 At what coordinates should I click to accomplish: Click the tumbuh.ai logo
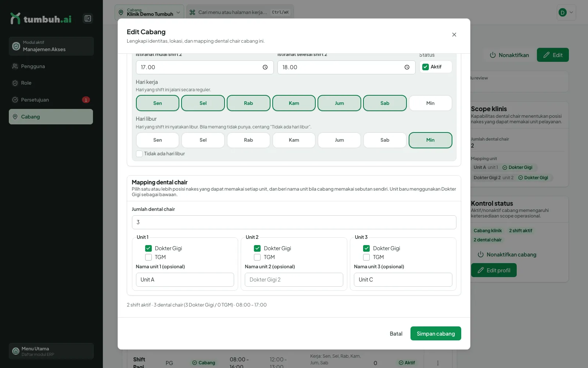(41, 19)
